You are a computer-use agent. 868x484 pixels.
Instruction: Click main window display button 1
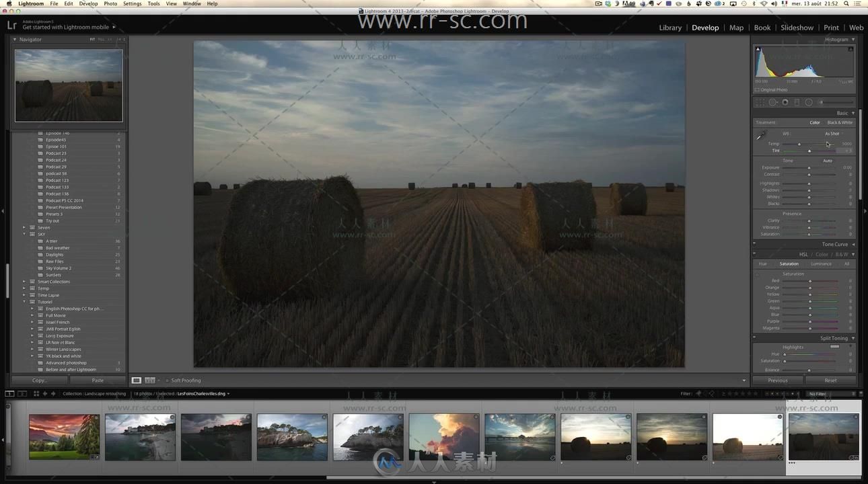9,393
